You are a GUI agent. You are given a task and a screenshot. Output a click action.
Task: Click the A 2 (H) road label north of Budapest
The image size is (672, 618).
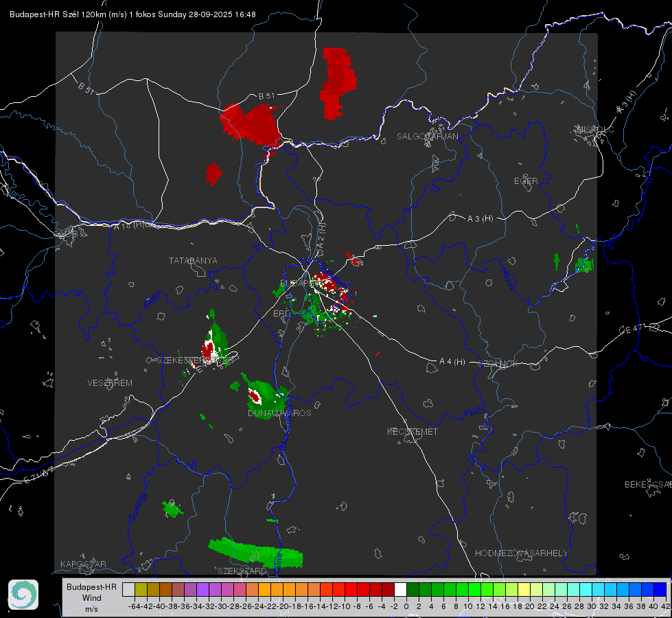[321, 234]
